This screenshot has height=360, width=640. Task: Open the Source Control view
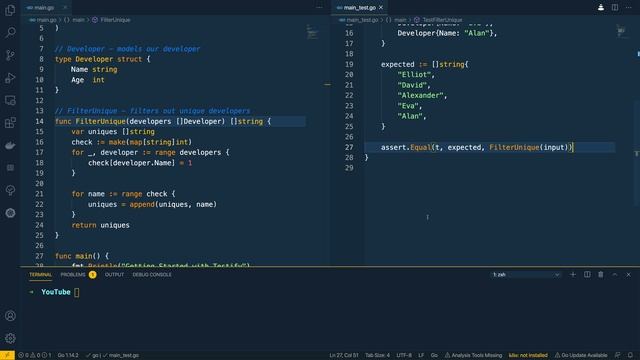[x=10, y=55]
